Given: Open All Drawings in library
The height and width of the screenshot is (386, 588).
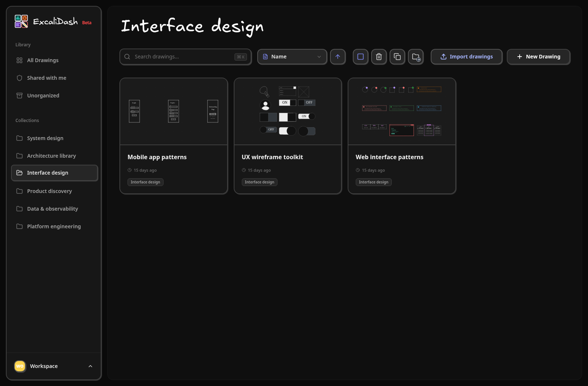Looking at the screenshot, I should 54,60.
